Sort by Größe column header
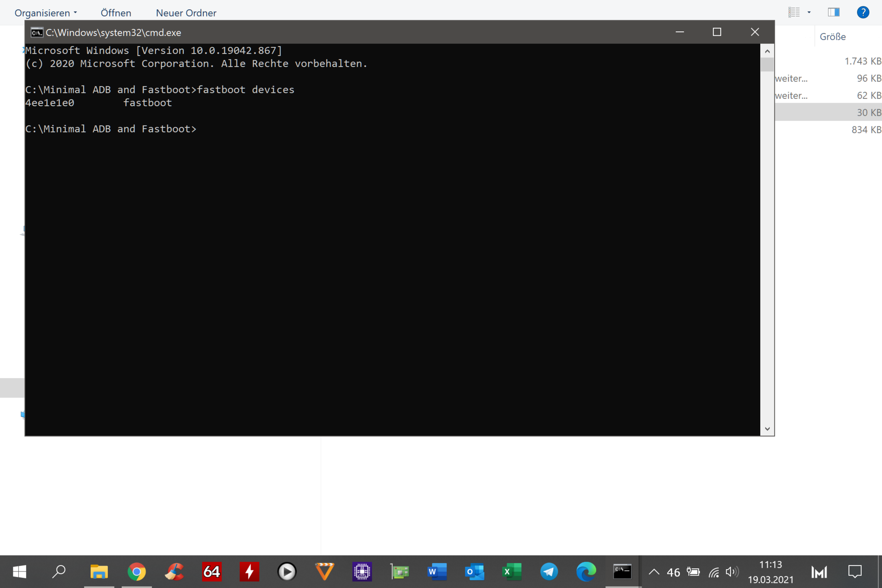 pos(832,37)
